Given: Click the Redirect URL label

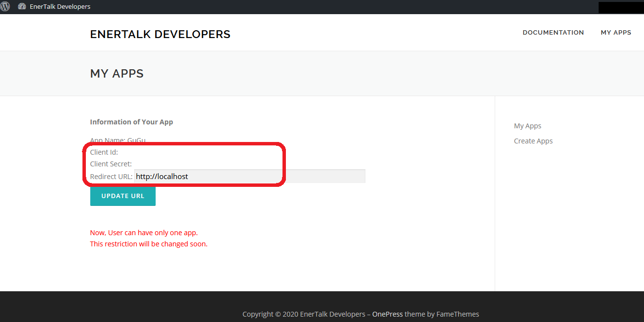Looking at the screenshot, I should [x=111, y=177].
